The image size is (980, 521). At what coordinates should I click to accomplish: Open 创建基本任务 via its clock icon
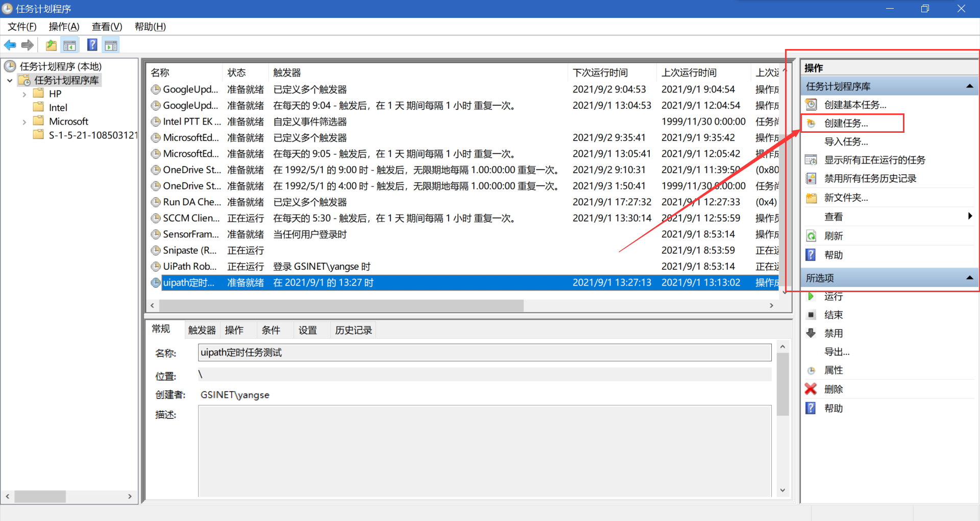pyautogui.click(x=811, y=104)
